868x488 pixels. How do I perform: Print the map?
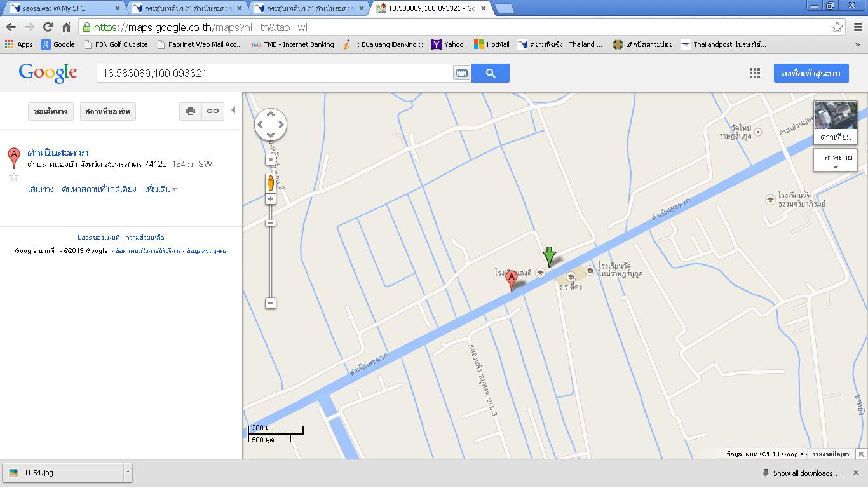click(x=190, y=111)
